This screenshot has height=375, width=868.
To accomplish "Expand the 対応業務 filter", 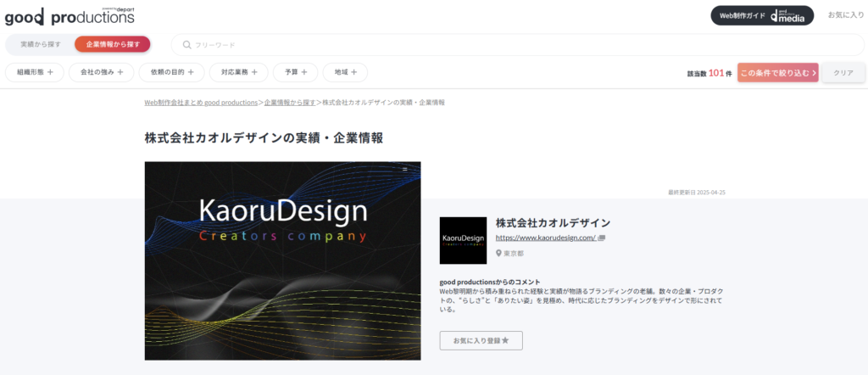I will (238, 72).
